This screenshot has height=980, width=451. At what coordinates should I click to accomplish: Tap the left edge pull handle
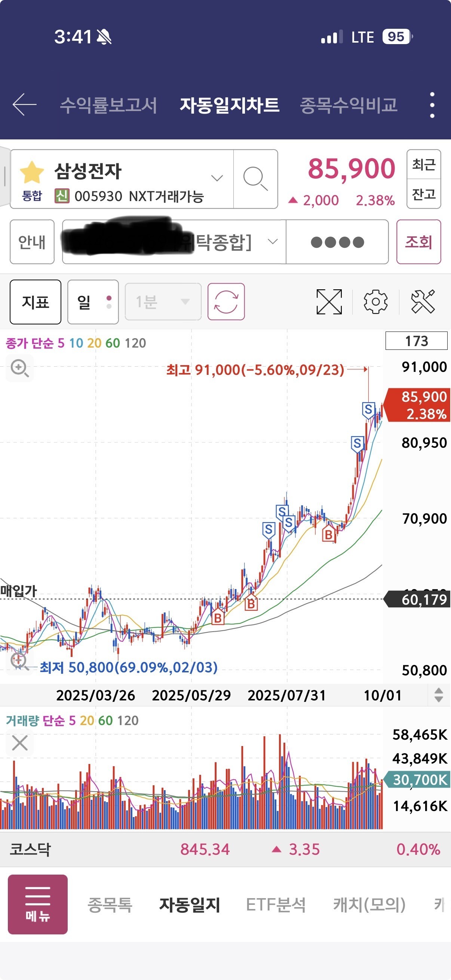4,176
